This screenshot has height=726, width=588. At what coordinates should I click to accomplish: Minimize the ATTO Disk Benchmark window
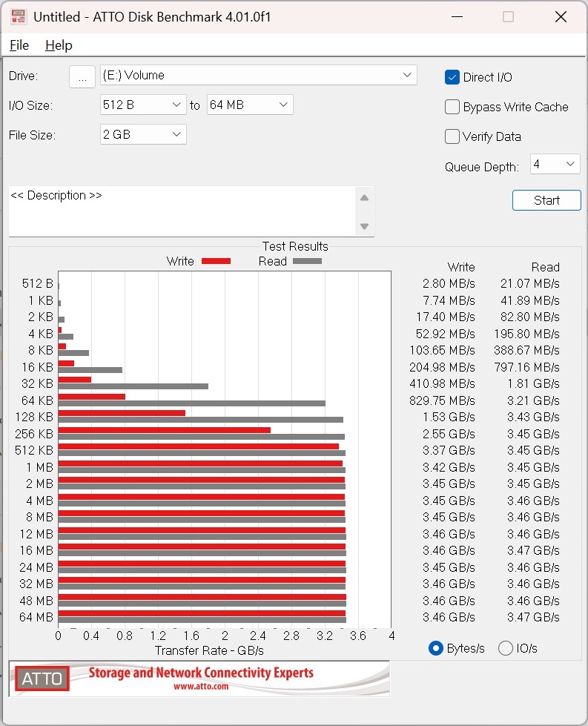(x=455, y=16)
